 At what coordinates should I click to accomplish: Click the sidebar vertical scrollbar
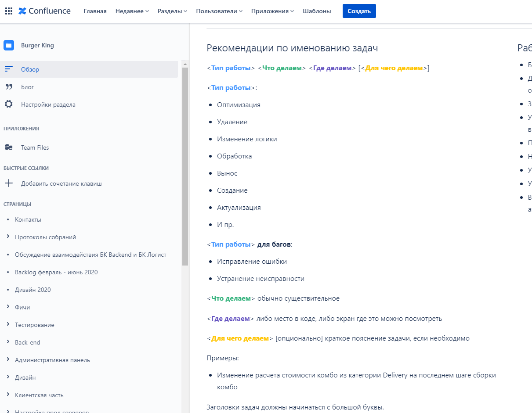(185, 167)
